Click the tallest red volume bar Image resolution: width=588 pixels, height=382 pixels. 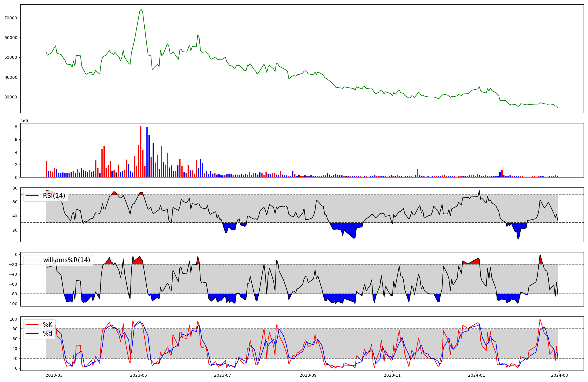pos(141,151)
